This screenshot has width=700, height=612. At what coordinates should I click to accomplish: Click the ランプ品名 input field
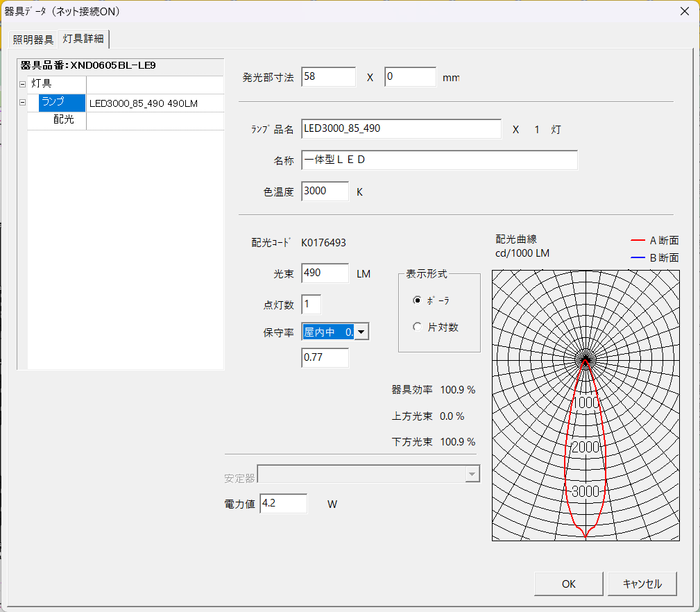click(402, 129)
